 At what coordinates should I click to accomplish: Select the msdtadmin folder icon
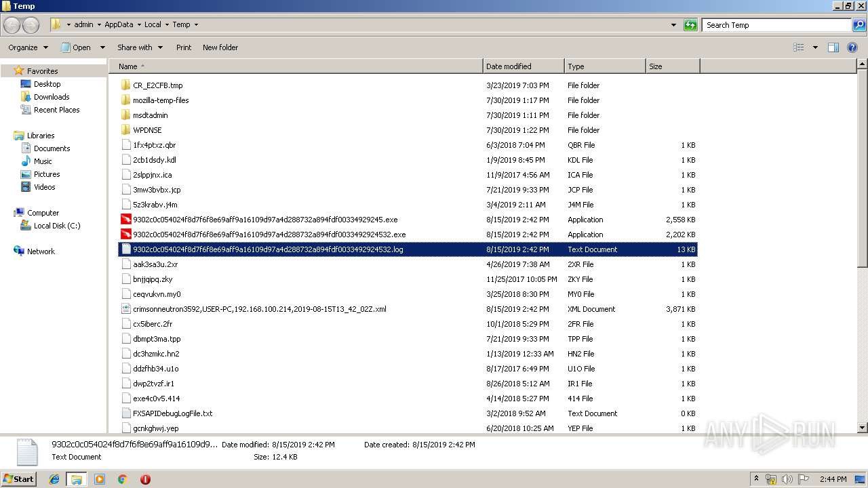coord(125,115)
